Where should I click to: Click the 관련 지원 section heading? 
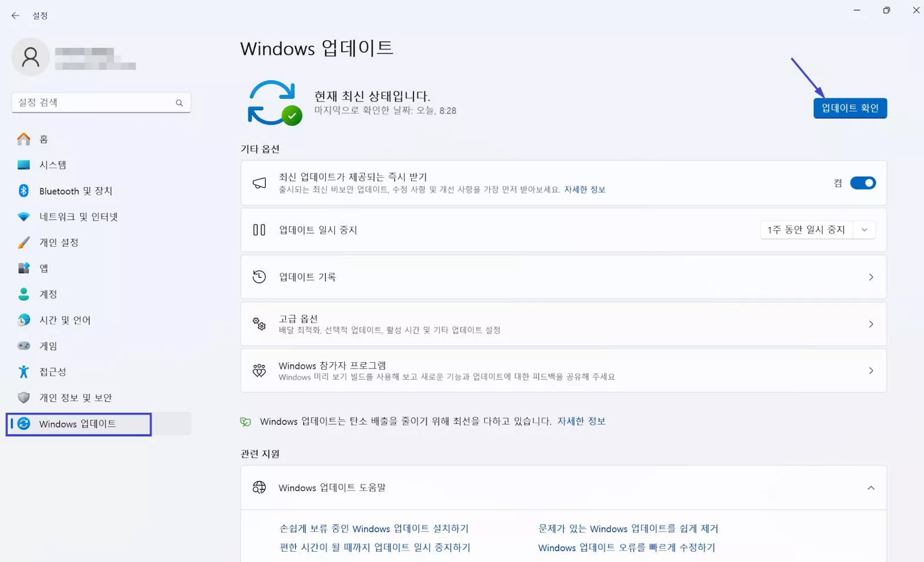[x=260, y=454]
